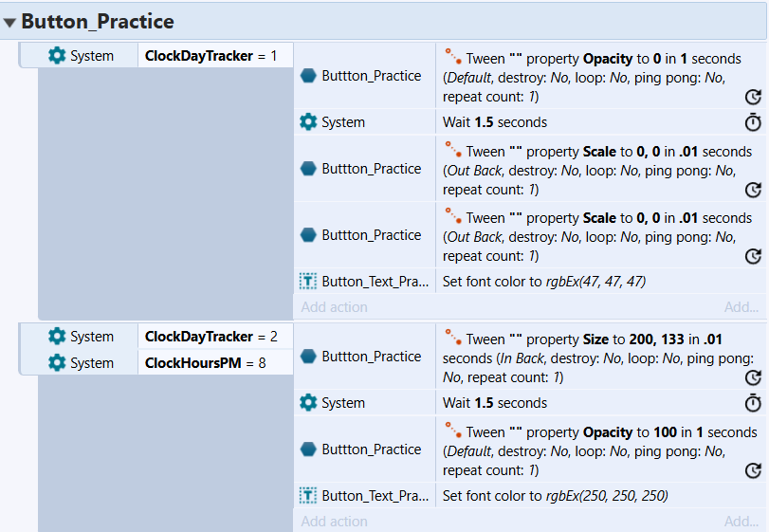Screen dimensions: 769x532
Task: Select first Wait 1.5 seconds action
Action: tap(601, 122)
